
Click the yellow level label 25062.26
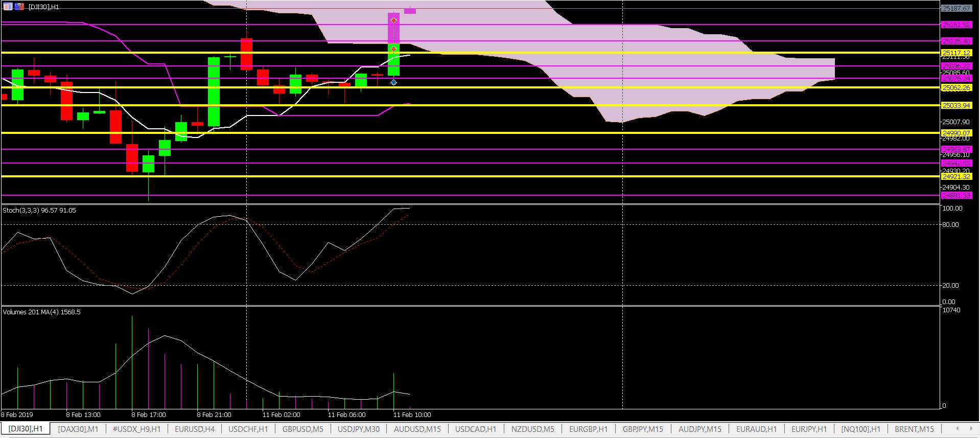point(956,87)
